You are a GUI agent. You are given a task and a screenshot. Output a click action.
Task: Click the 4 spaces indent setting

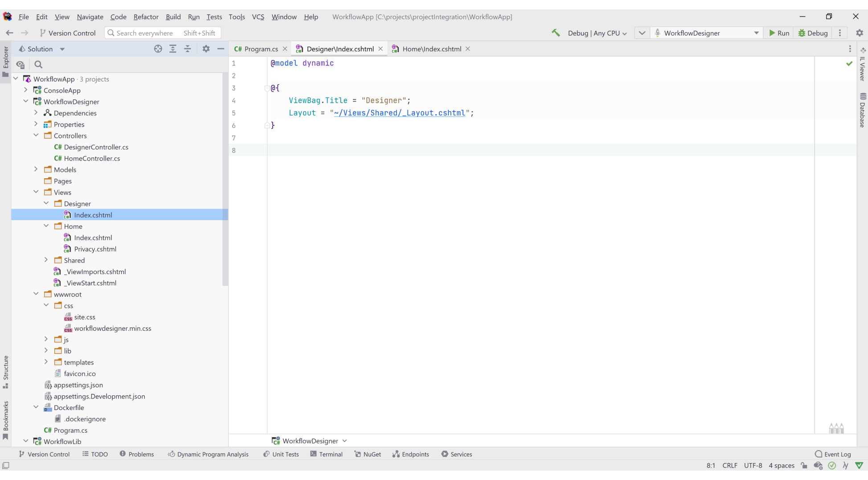click(781, 465)
